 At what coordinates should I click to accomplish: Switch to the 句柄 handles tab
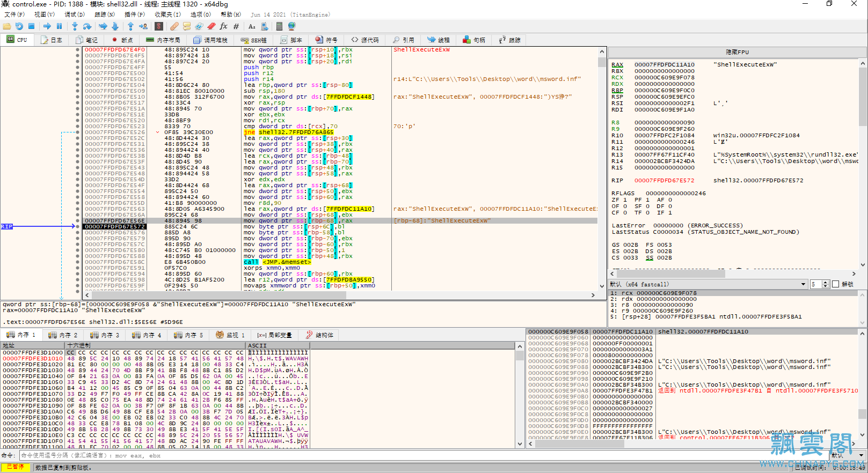pyautogui.click(x=474, y=40)
